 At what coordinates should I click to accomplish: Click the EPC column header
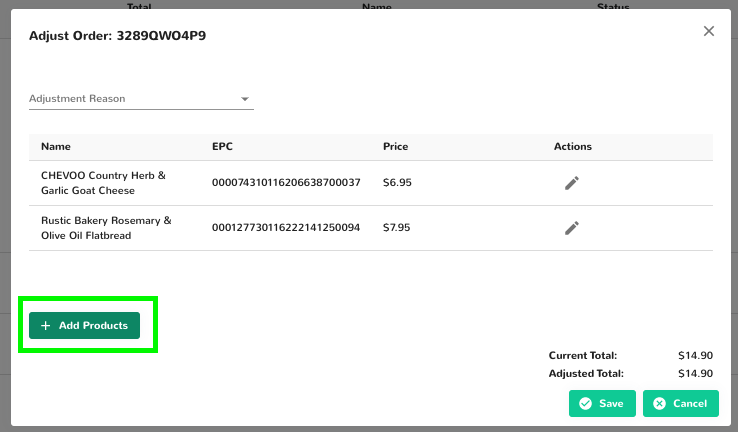222,146
